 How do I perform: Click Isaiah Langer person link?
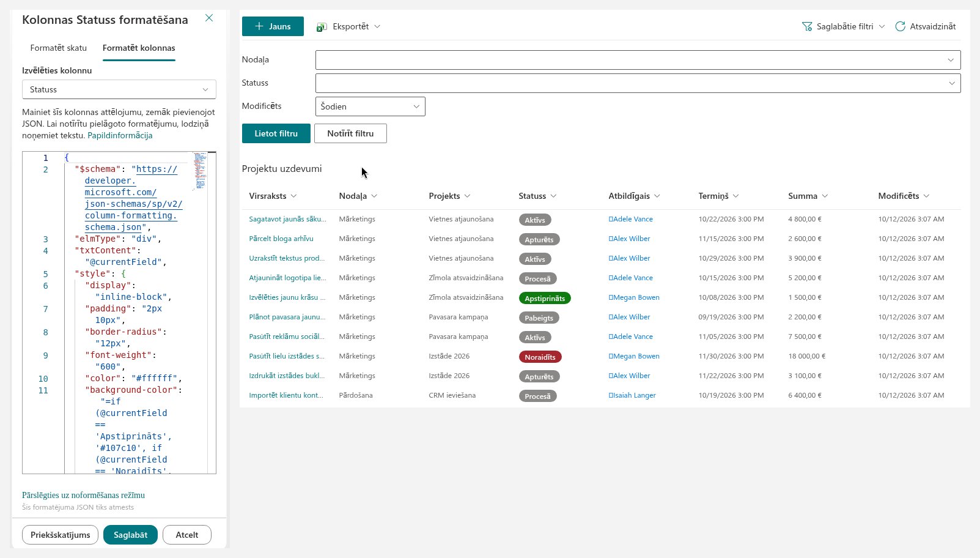point(632,395)
